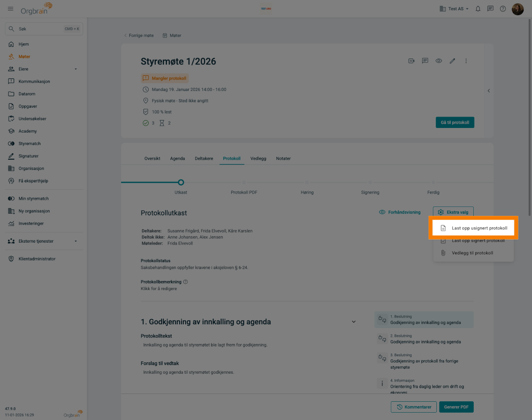Open the chat messages icon in the top bar
532x420 pixels.
point(490,9)
